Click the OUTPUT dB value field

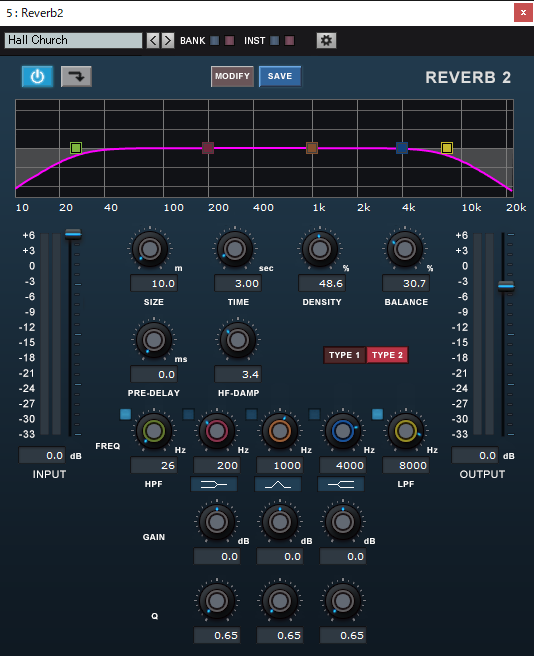475,455
